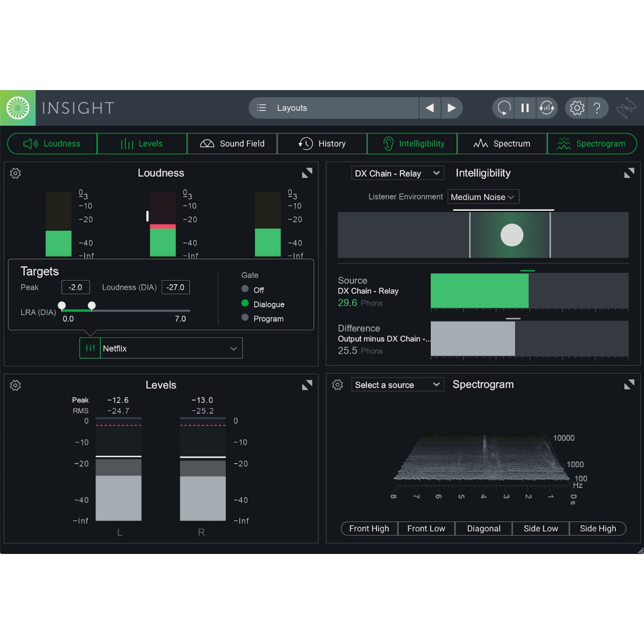
Task: Click the LRA range lower handle
Action: point(62,305)
